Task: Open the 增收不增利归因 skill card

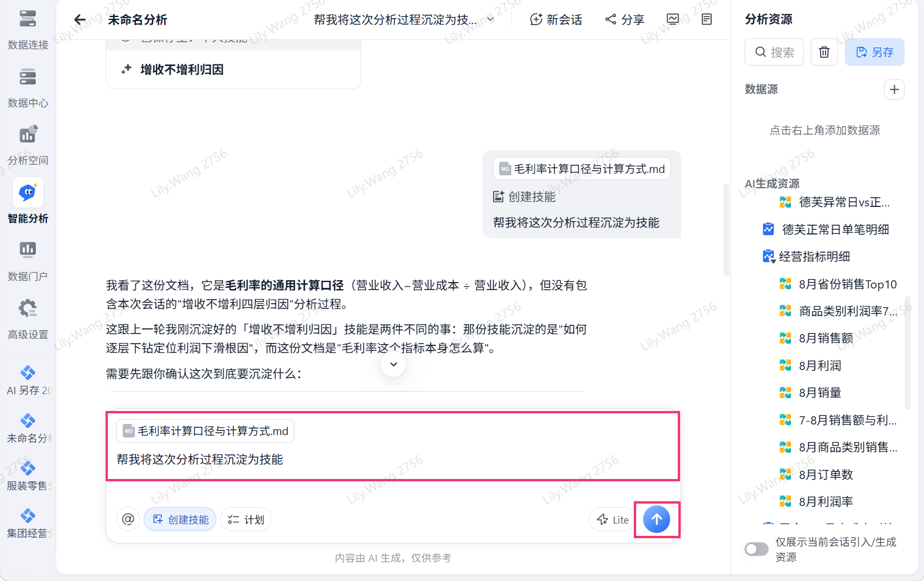Action: (x=233, y=70)
